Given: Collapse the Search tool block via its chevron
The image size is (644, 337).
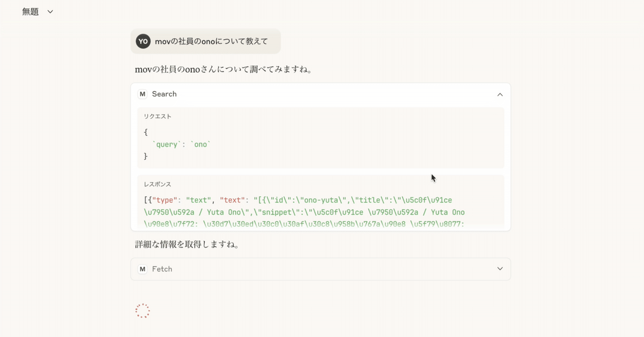Looking at the screenshot, I should point(500,94).
